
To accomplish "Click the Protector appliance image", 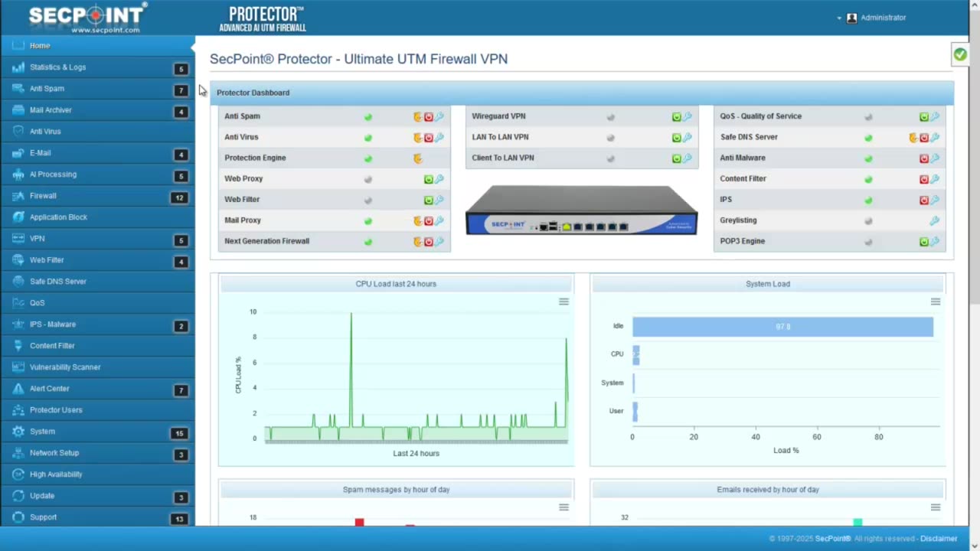I will tap(582, 210).
